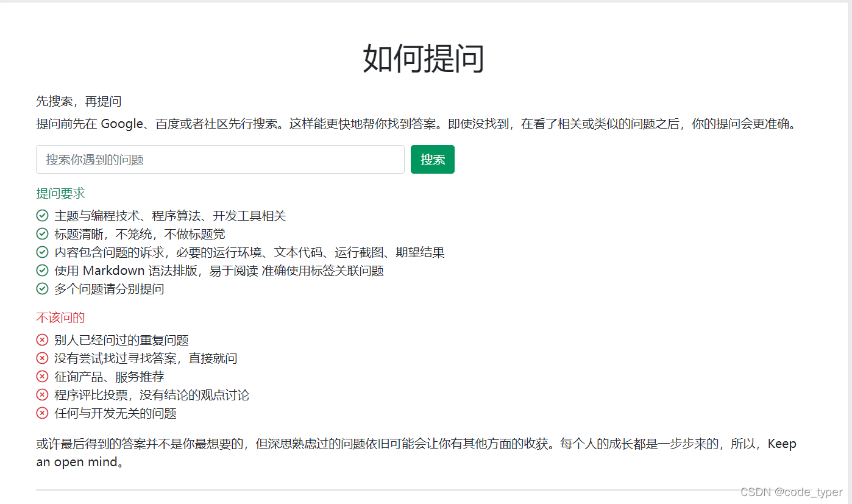Click the CSDN @code_typer watermark link
Screen dimensions: 852x504
point(792,492)
